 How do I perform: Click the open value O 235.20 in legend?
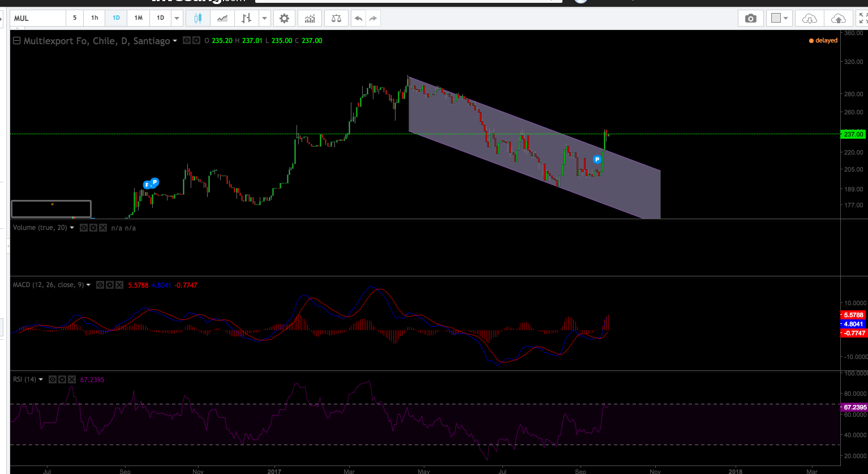coord(218,41)
